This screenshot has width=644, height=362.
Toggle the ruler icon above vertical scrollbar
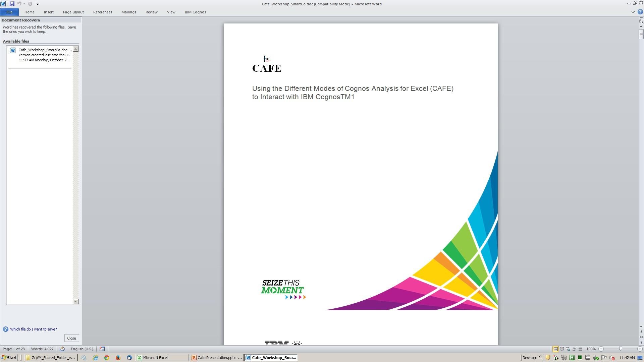coord(641,21)
